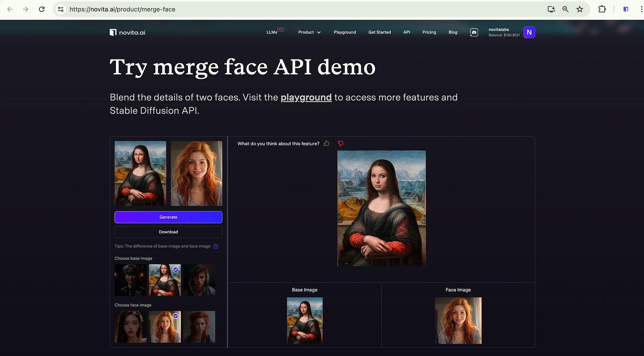This screenshot has height=356, width=644.
Task: Go to the Playground page
Action: click(x=345, y=32)
